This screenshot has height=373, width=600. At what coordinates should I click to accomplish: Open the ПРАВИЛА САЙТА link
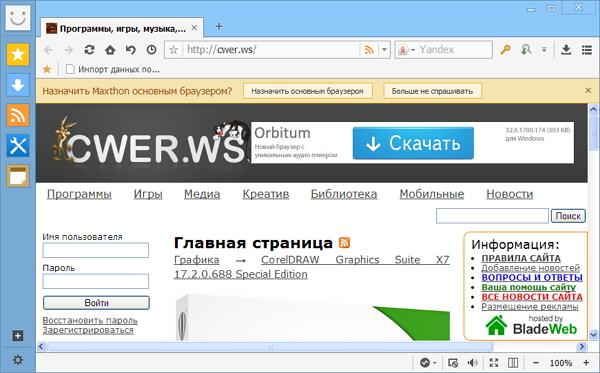coord(521,258)
